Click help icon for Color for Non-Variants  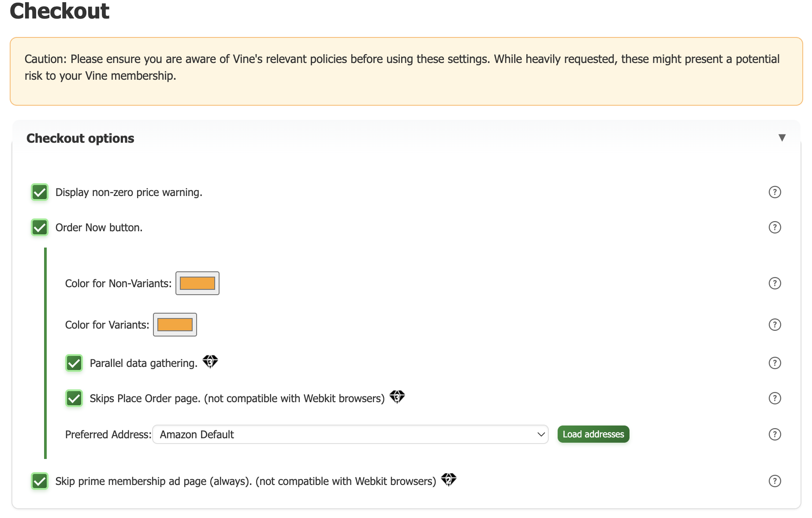click(775, 283)
